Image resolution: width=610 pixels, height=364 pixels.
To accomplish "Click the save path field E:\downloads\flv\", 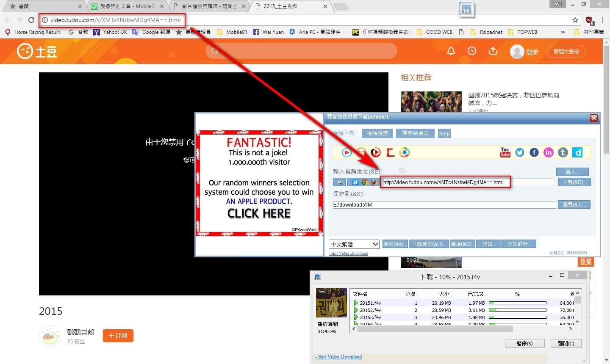I will 444,205.
